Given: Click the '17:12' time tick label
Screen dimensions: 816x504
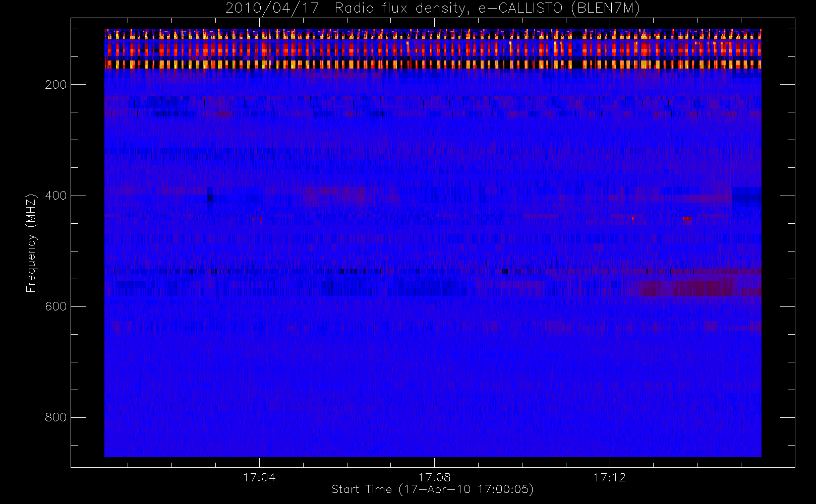Looking at the screenshot, I should (x=610, y=477).
